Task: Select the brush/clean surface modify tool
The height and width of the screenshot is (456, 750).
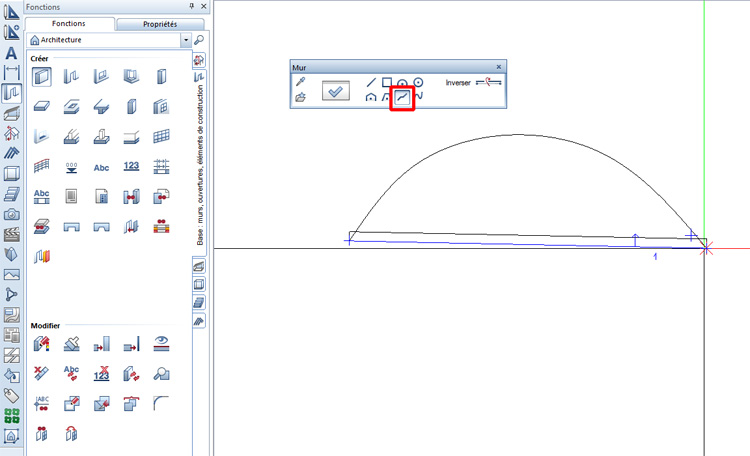Action: [x=71, y=344]
